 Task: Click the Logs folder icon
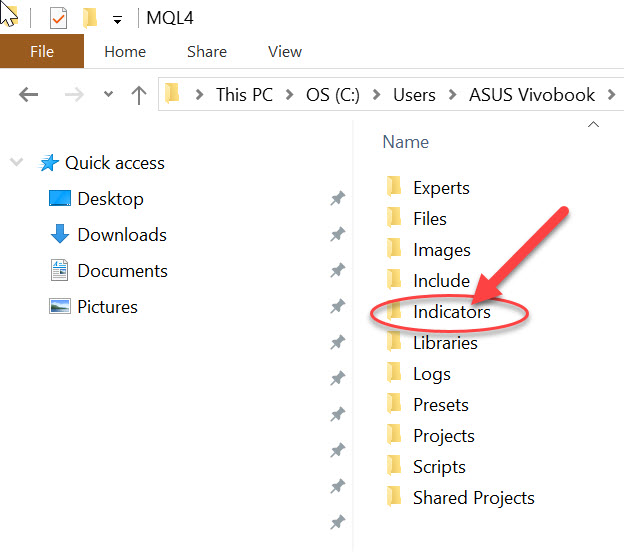(x=394, y=372)
